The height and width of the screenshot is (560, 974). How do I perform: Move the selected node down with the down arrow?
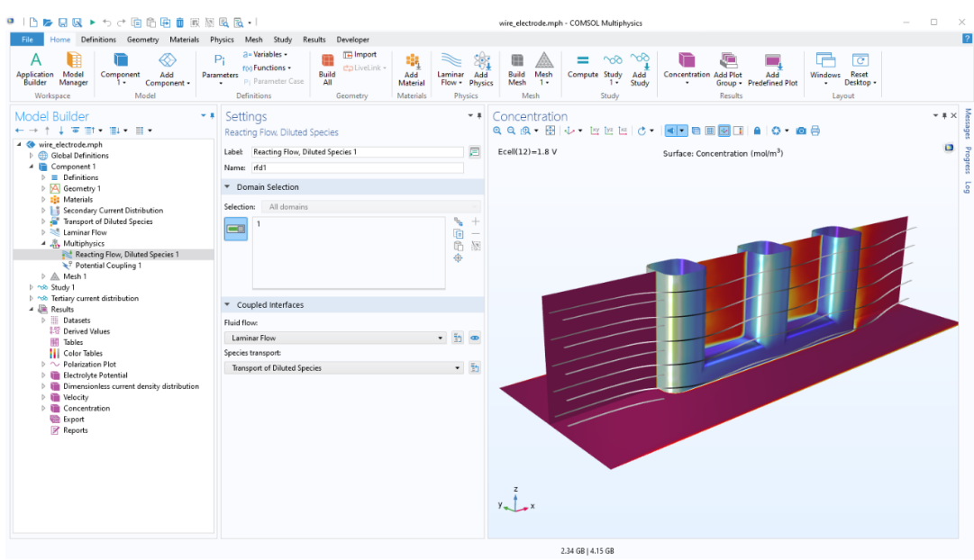tap(61, 131)
